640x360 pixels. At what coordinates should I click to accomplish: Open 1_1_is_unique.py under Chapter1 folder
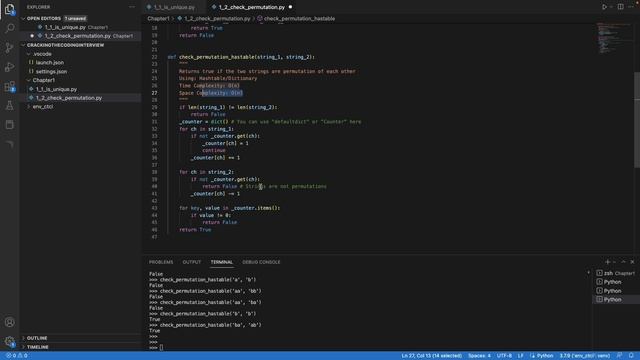pyautogui.click(x=56, y=89)
